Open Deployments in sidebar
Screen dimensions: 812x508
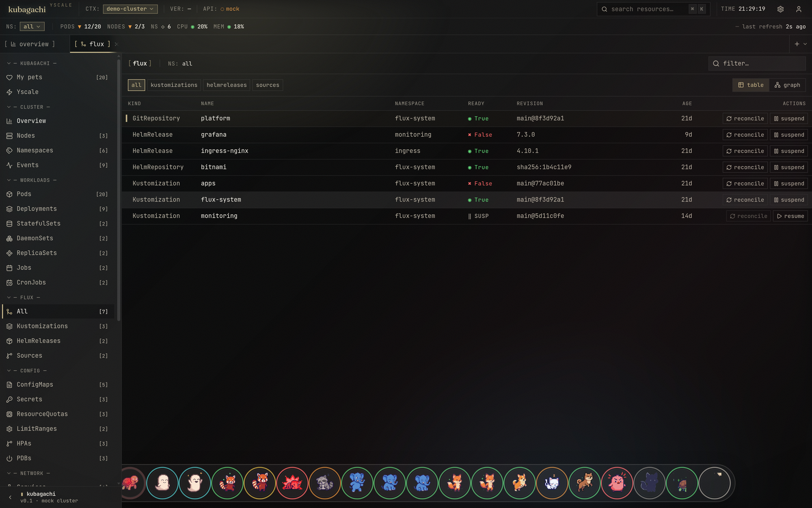[58, 209]
